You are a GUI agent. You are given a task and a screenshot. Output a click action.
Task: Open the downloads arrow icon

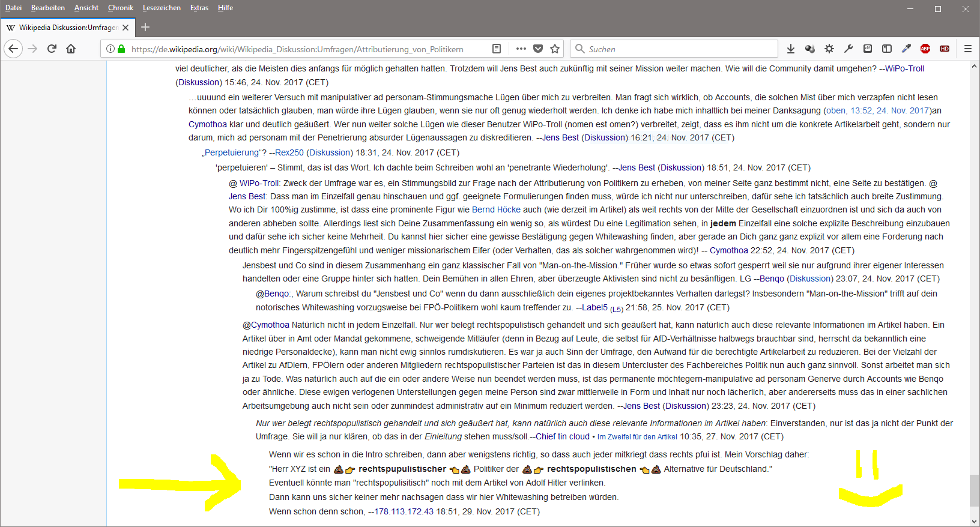791,49
